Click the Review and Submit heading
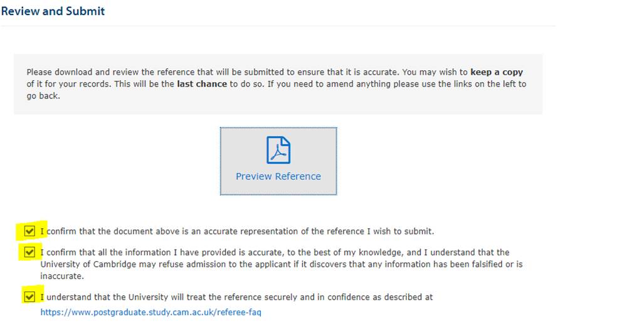 point(53,11)
